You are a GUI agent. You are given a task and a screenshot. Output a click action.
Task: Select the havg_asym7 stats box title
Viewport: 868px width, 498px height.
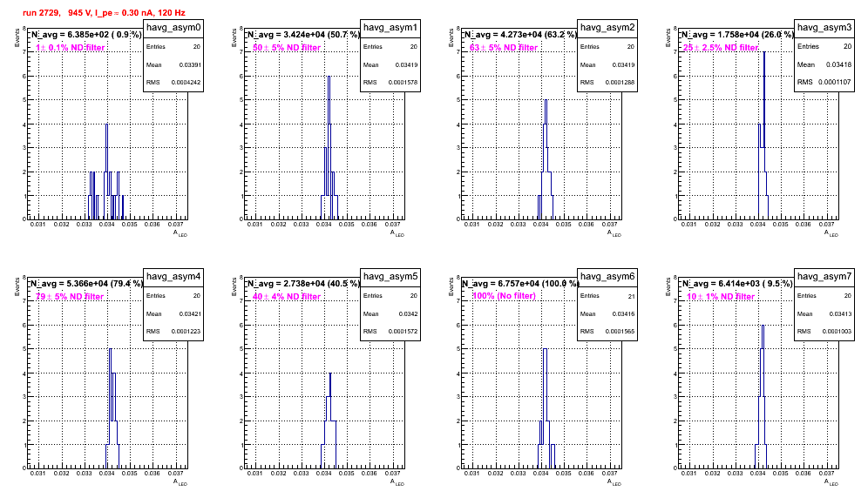(x=824, y=276)
